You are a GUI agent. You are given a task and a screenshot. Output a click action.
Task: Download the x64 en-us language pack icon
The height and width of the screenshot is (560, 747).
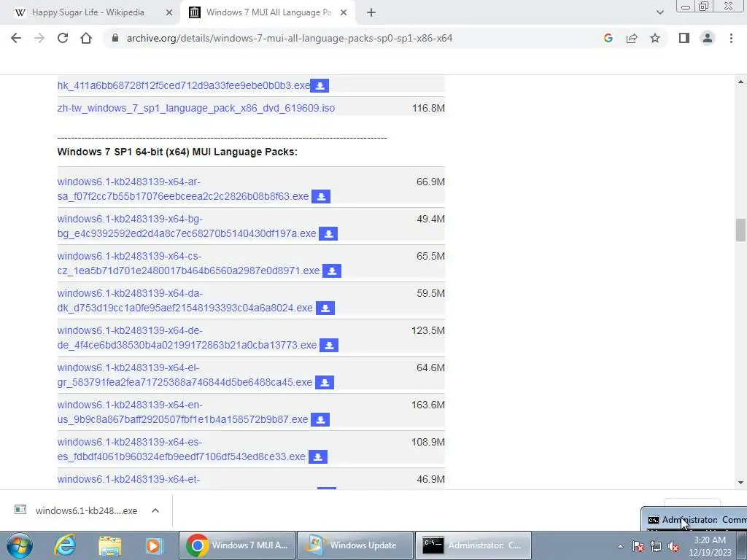[320, 419]
